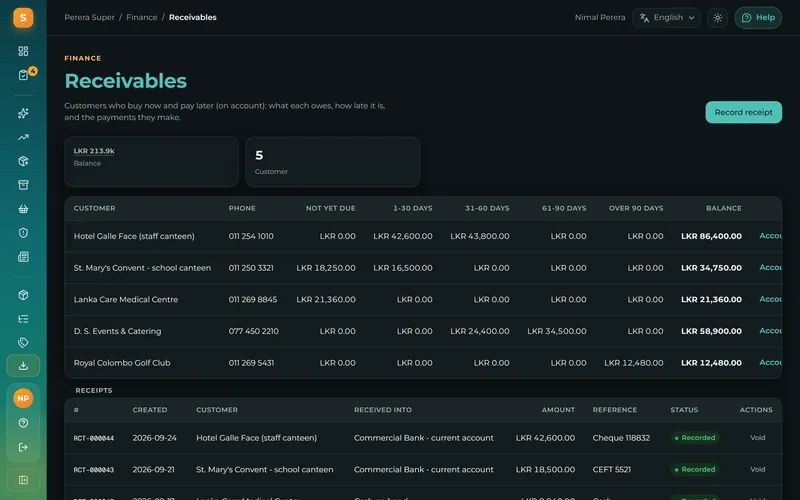800x500 pixels.
Task: Click balance LKR 86,400.00
Action: click(711, 236)
